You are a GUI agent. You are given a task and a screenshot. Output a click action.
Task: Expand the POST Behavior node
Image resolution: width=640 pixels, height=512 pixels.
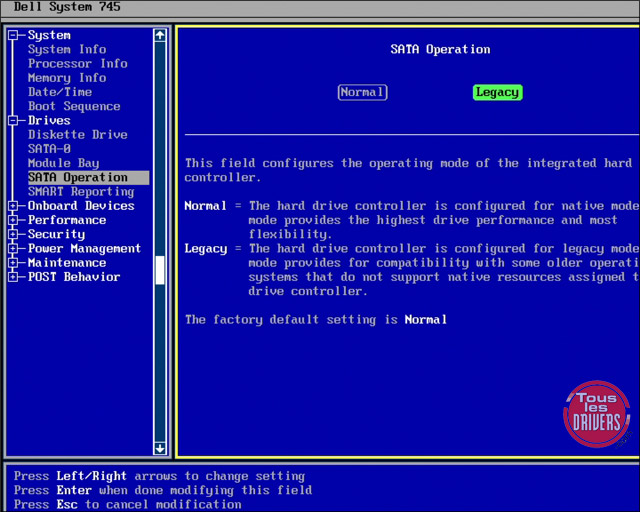pyautogui.click(x=13, y=277)
